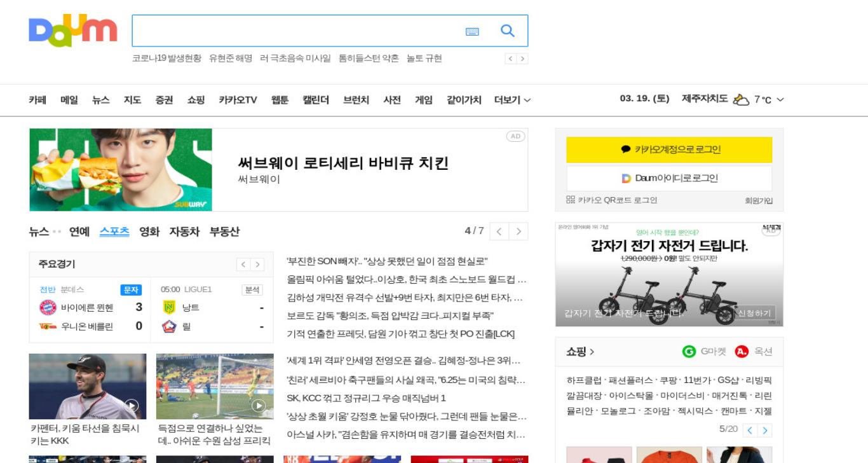868x463 pixels.
Task: Click trending keyword 코로나19 발생현황
Action: [x=166, y=59]
